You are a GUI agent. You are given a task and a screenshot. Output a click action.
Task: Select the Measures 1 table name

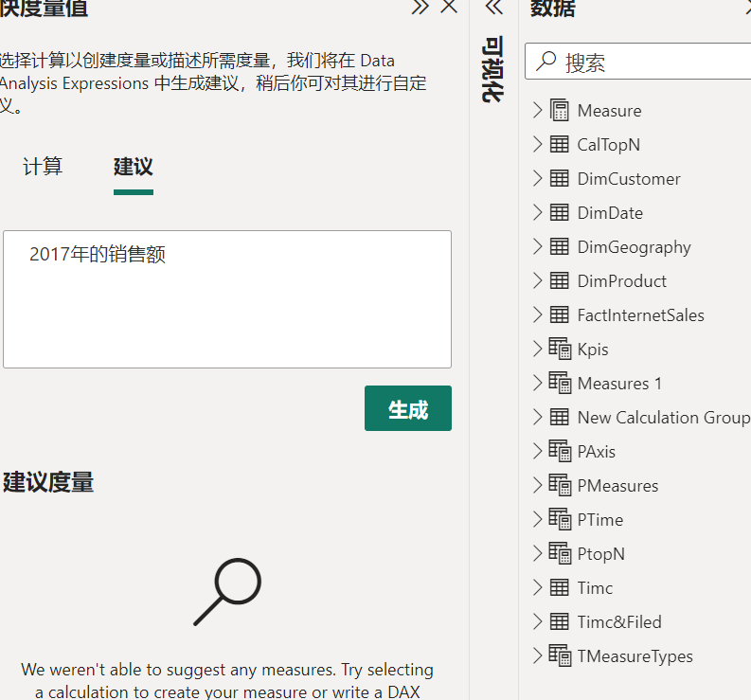pyautogui.click(x=619, y=384)
